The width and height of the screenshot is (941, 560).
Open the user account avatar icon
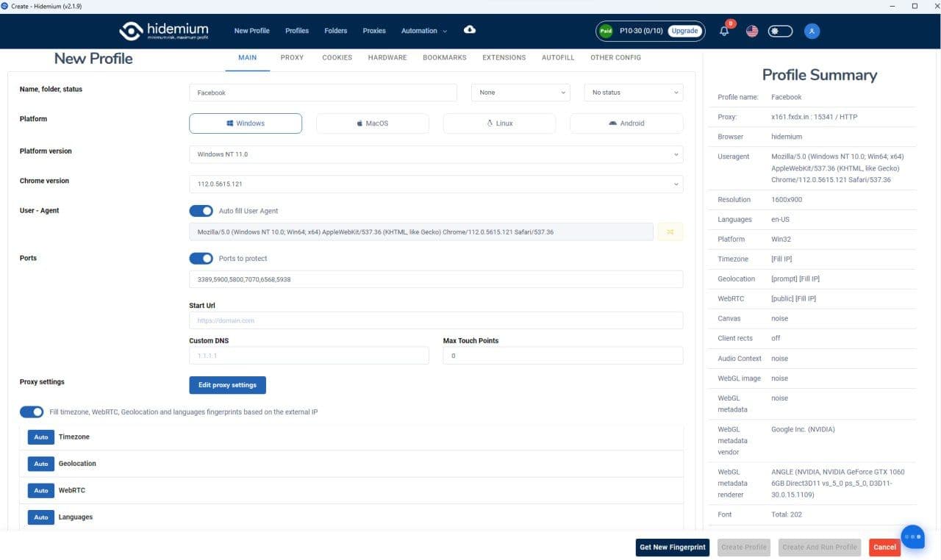[812, 31]
